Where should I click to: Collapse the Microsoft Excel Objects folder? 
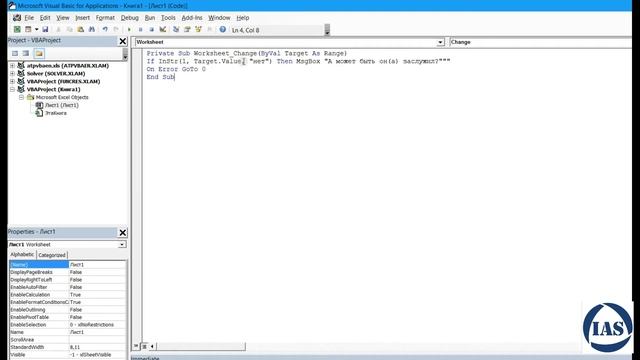21,97
